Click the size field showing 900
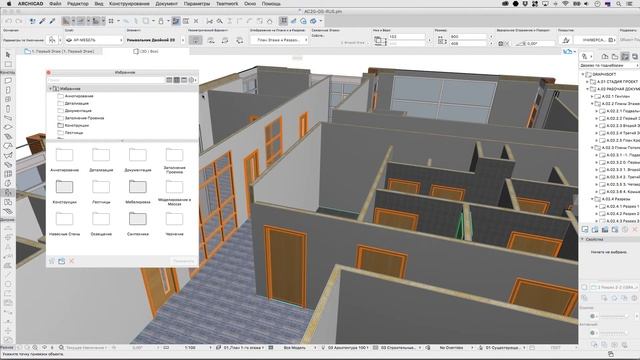Screen dimensions: 640x360 (469, 36)
